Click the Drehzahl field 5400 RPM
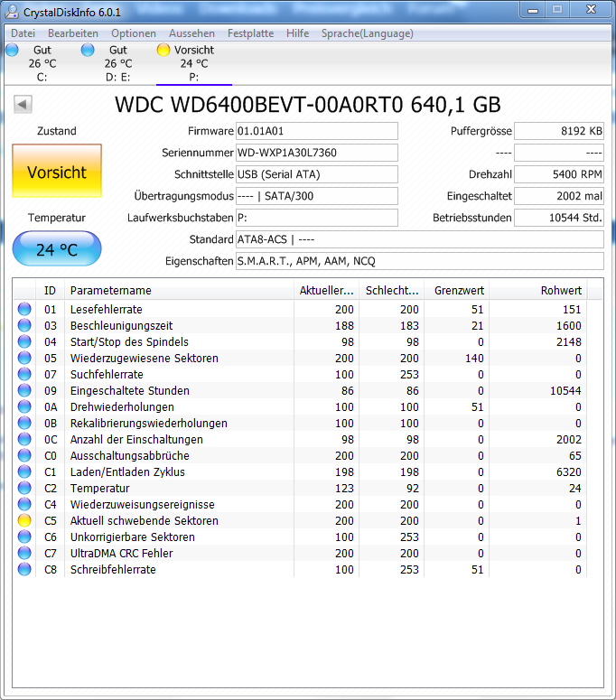This screenshot has width=616, height=700. (x=559, y=174)
